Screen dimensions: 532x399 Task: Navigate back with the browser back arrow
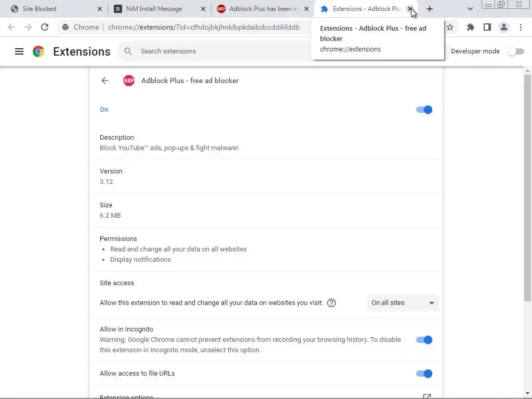point(11,27)
